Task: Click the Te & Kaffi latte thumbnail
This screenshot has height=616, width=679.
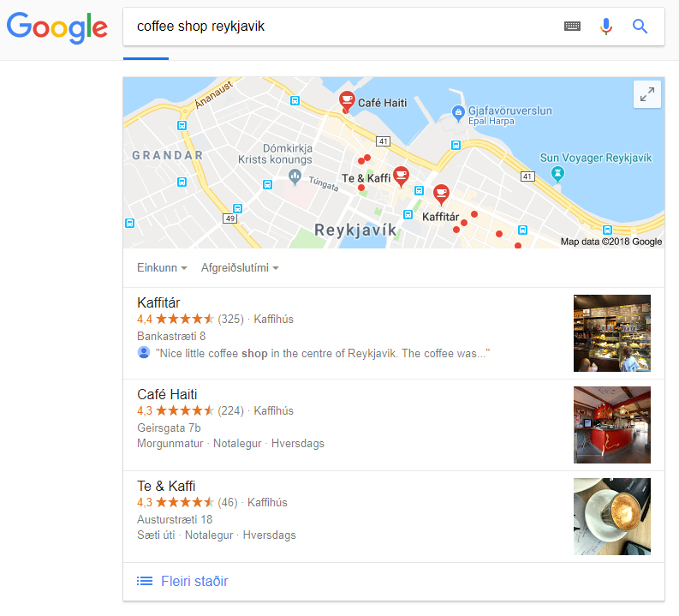Action: (x=612, y=517)
